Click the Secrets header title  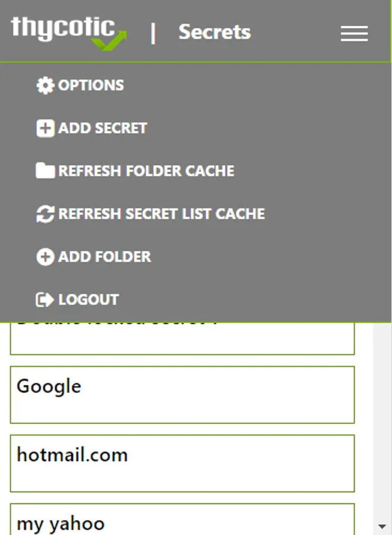(x=214, y=32)
